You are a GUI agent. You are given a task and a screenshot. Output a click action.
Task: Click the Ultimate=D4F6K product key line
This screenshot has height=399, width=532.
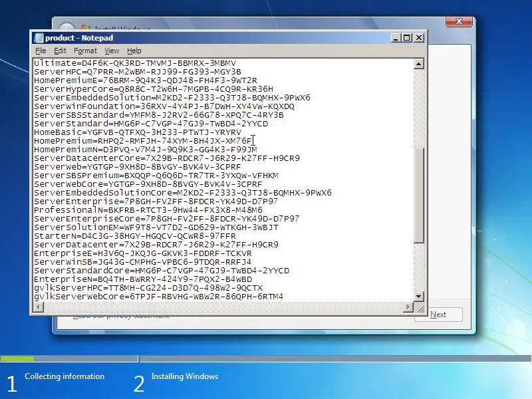point(135,63)
